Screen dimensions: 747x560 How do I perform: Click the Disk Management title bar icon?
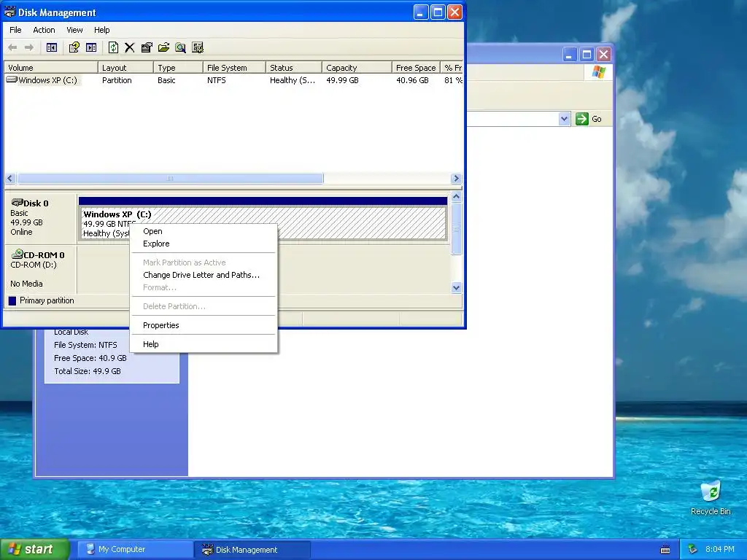click(9, 12)
